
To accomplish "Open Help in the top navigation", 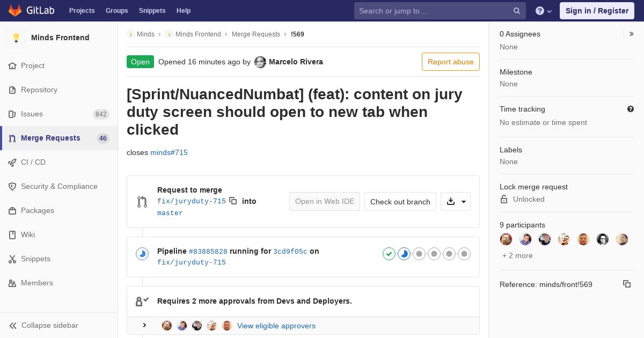I will pyautogui.click(x=184, y=11).
